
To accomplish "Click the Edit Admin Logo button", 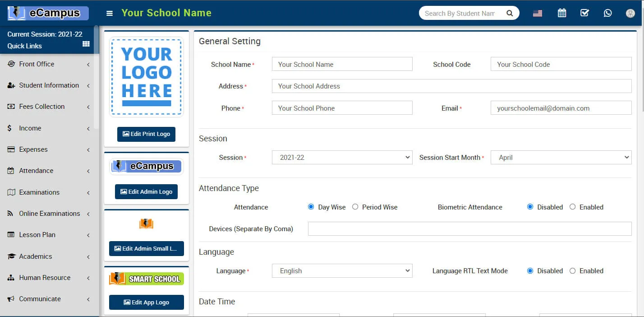I will [x=146, y=192].
